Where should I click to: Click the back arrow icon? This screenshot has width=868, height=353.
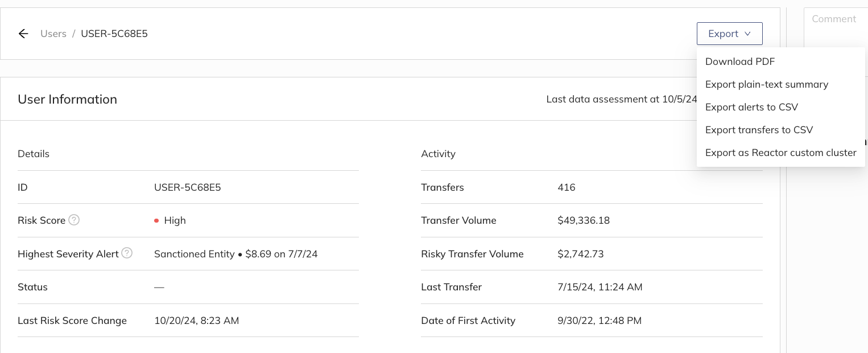click(x=23, y=34)
